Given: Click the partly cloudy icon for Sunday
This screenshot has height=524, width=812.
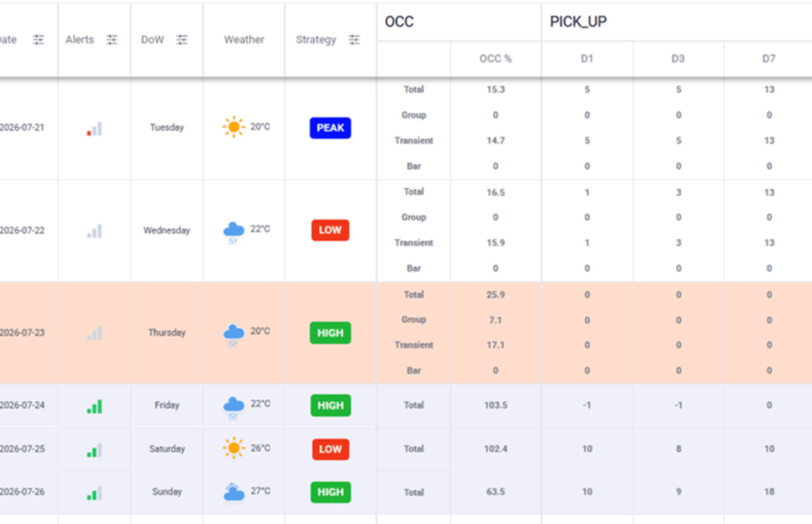Looking at the screenshot, I should [233, 492].
